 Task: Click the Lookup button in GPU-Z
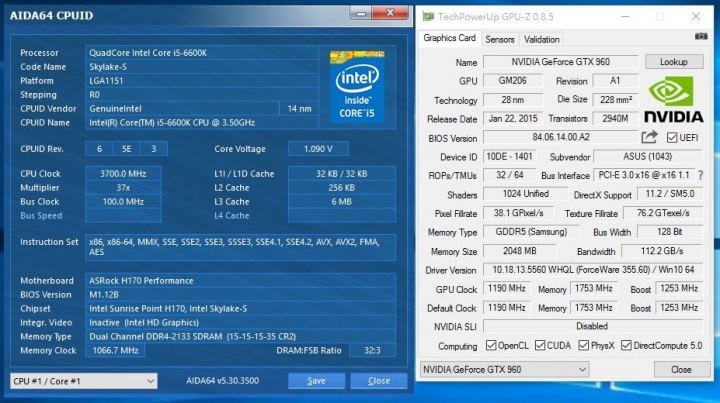674,62
